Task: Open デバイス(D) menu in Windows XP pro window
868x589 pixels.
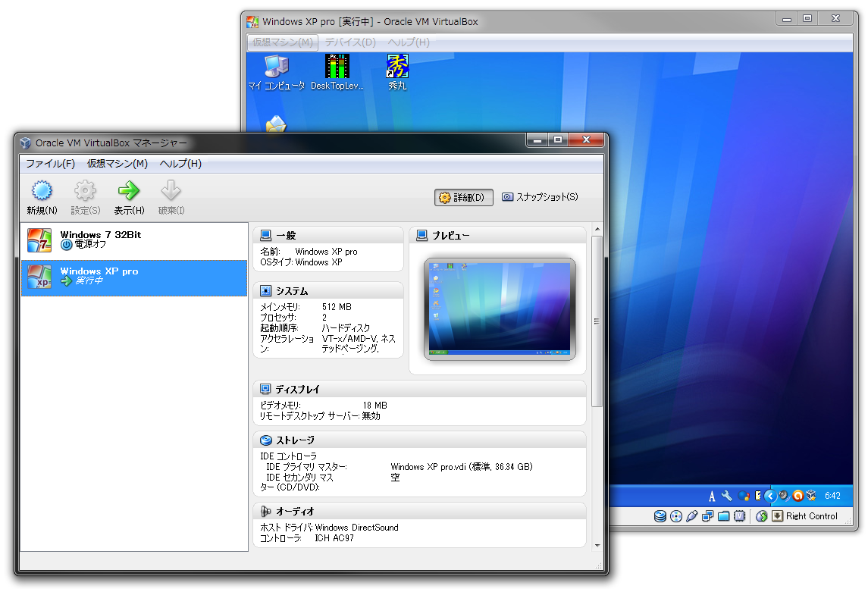Action: [x=350, y=42]
